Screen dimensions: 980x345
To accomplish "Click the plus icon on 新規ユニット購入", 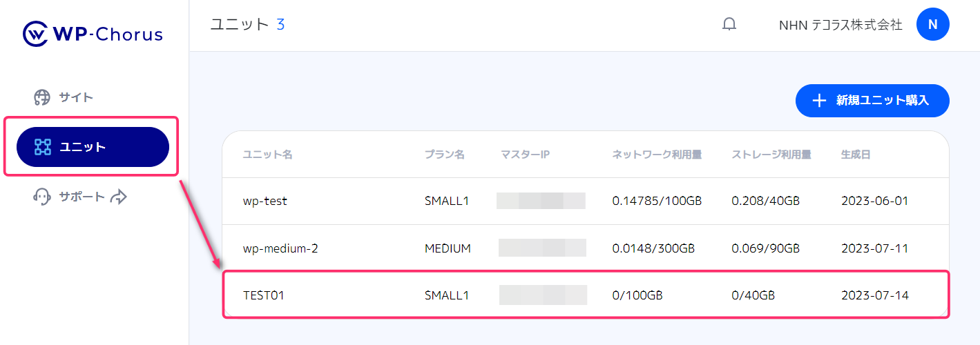I will point(819,101).
